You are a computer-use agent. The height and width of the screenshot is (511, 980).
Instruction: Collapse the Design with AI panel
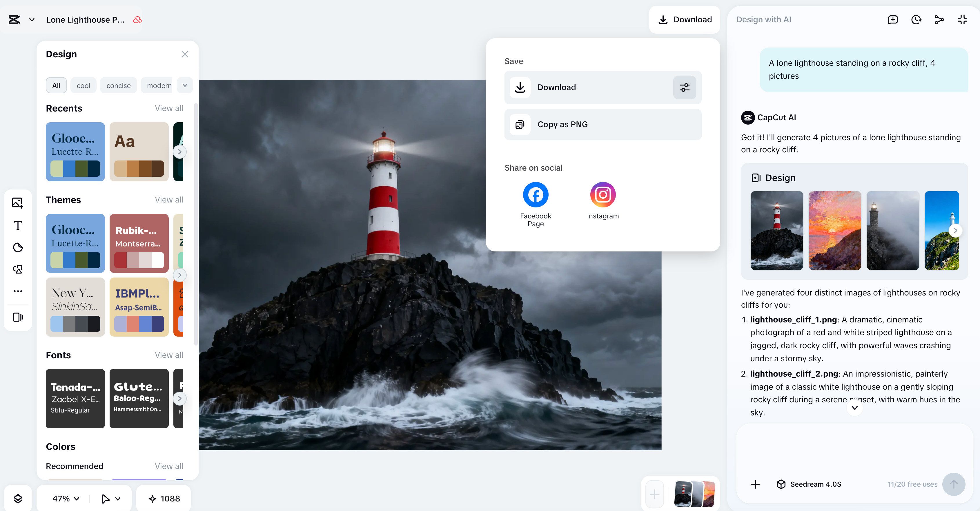962,20
